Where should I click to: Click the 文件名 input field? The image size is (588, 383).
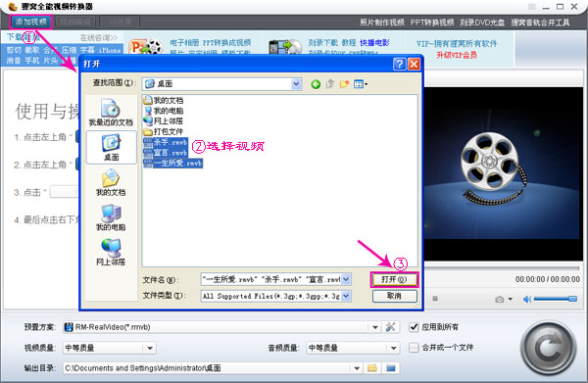[271, 279]
